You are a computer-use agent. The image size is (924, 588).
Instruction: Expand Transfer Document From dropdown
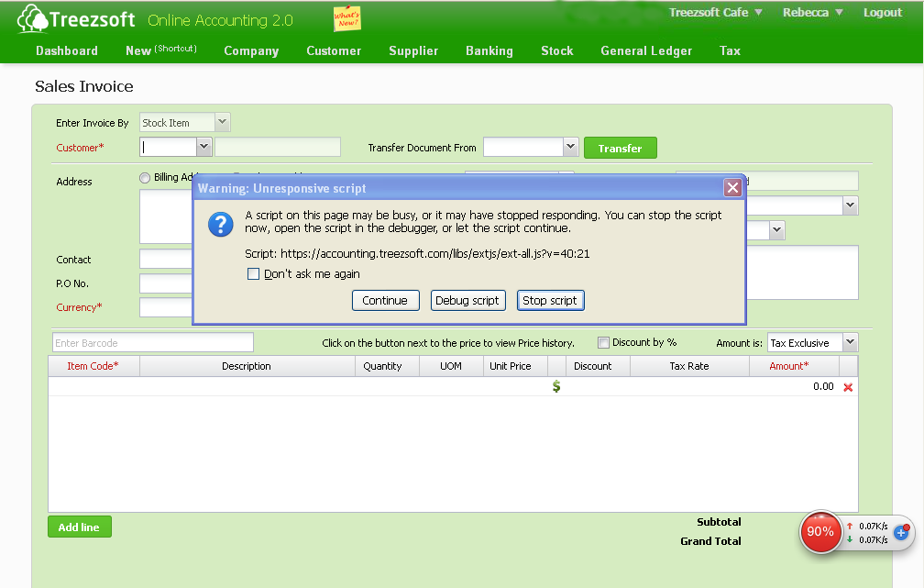click(x=570, y=146)
